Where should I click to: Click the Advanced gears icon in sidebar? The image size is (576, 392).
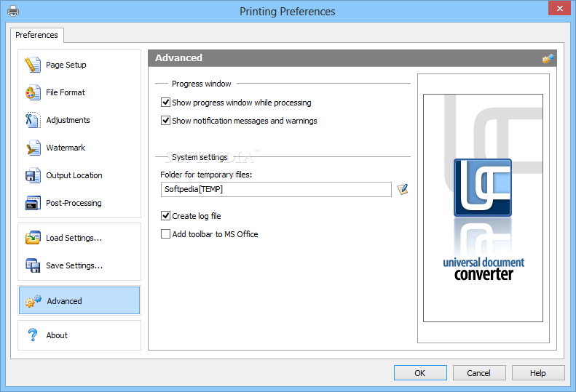point(33,300)
